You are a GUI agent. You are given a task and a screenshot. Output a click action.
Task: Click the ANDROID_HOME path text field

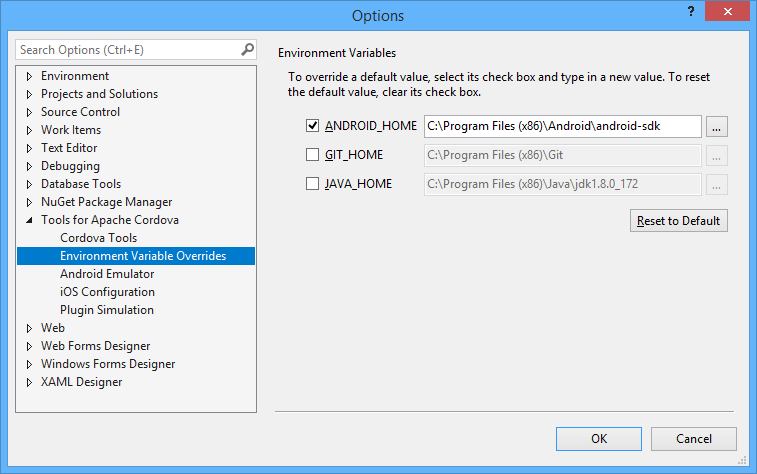(x=562, y=126)
